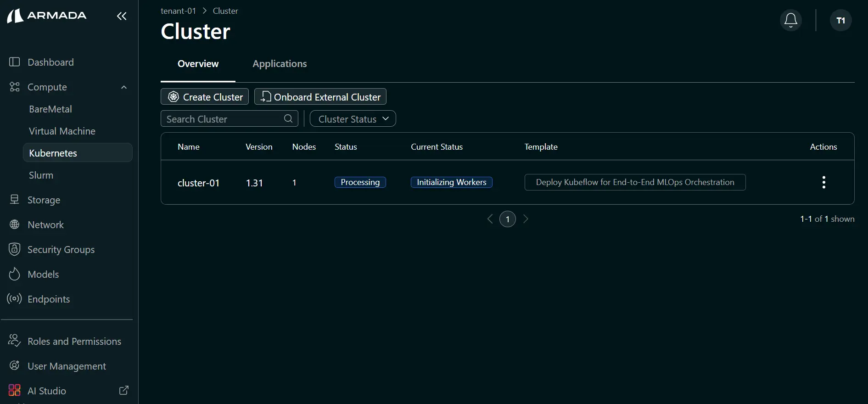Click the Template column header

tap(541, 146)
